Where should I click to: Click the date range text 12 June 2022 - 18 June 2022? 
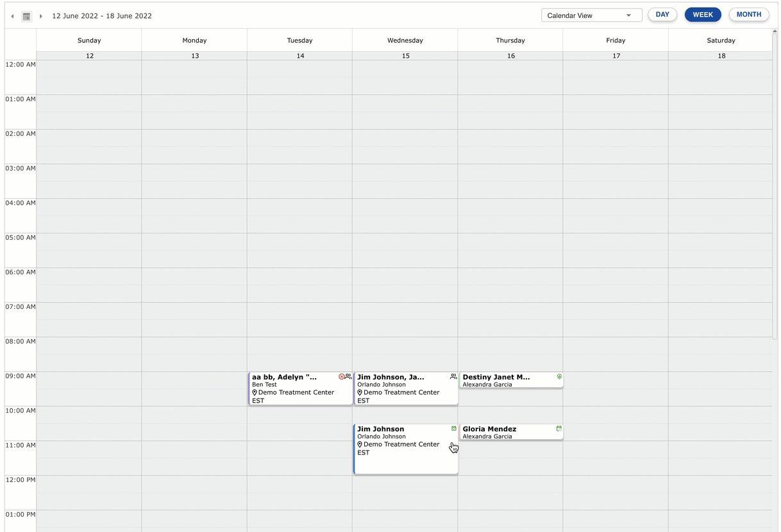tap(100, 16)
